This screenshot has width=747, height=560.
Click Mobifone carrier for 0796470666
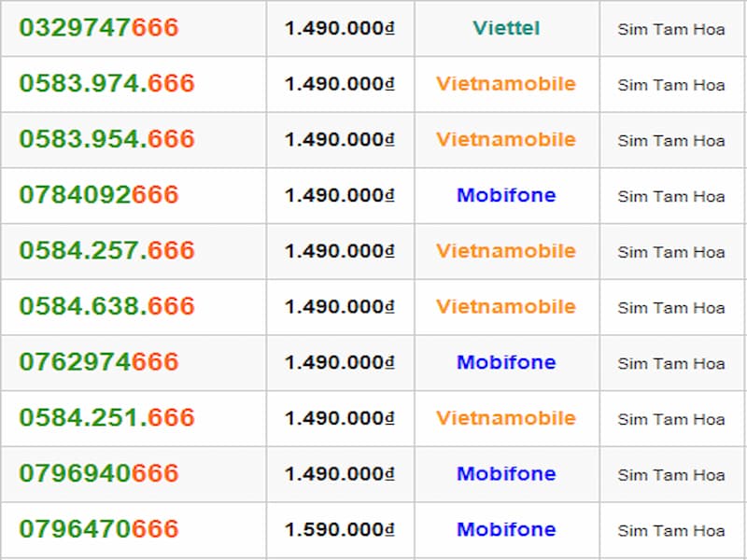point(506,529)
